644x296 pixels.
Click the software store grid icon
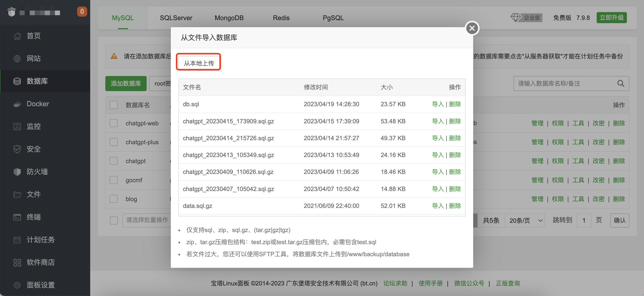coord(17,263)
